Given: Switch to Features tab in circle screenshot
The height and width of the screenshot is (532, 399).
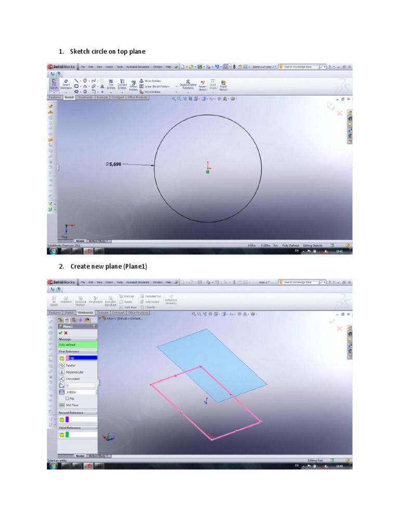Looking at the screenshot, I should [55, 97].
